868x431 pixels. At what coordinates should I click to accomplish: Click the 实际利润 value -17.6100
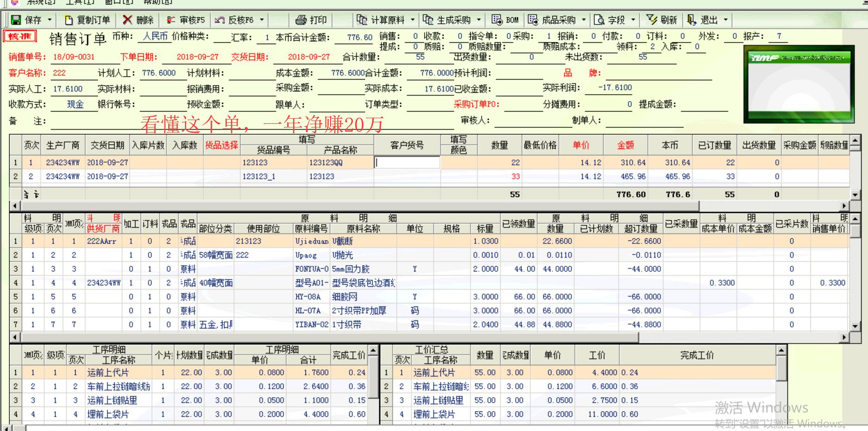click(x=615, y=88)
